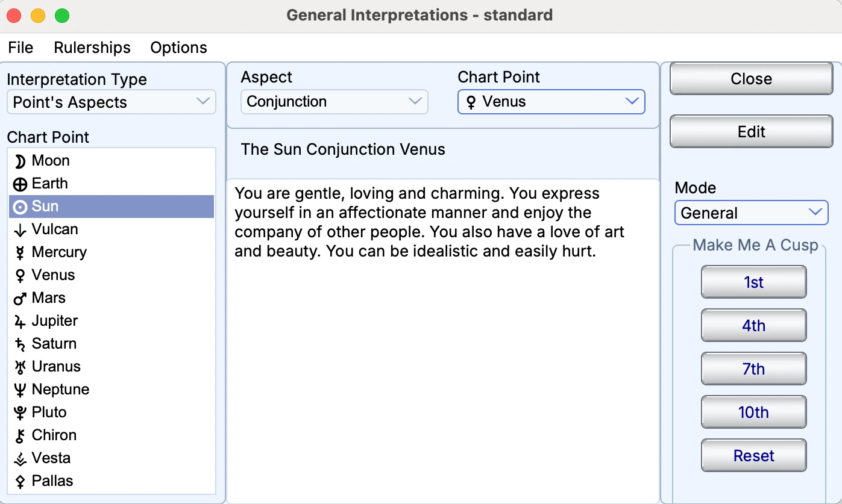This screenshot has height=504, width=842.
Task: Click the Earth symbol icon in the list
Action: [x=20, y=184]
